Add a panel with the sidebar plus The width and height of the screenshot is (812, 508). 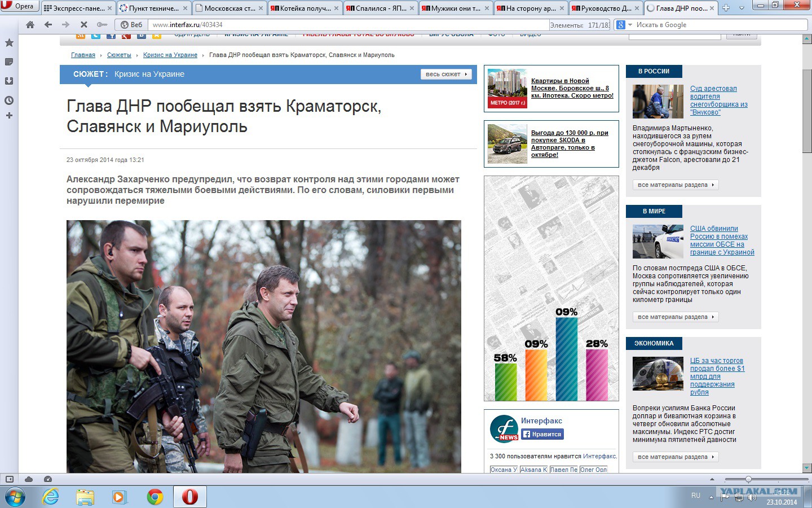(9, 116)
